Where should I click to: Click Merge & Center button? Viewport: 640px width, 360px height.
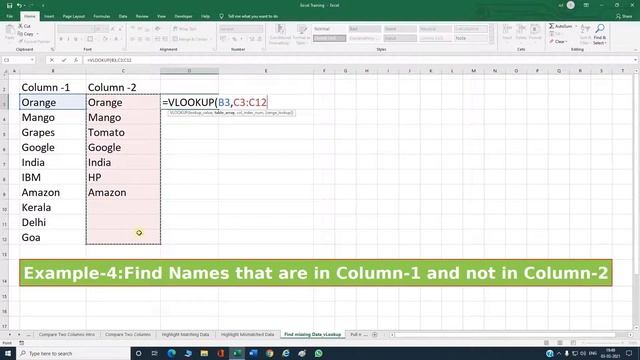[190, 39]
